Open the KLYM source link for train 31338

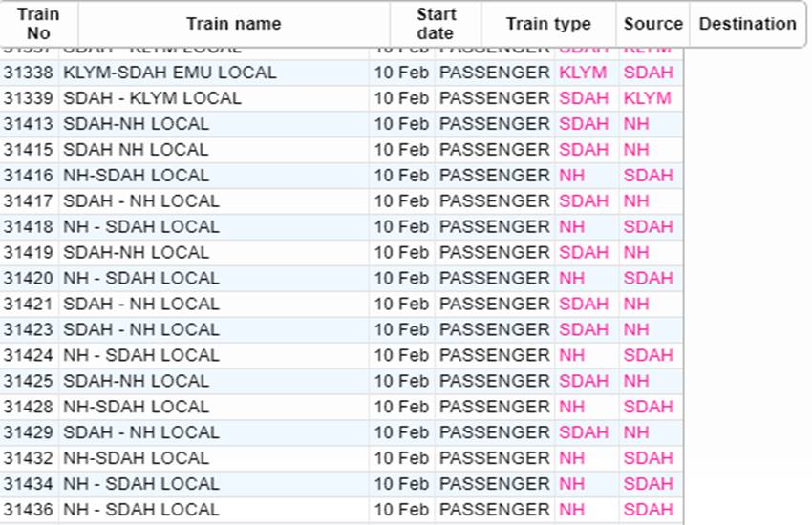pyautogui.click(x=584, y=73)
